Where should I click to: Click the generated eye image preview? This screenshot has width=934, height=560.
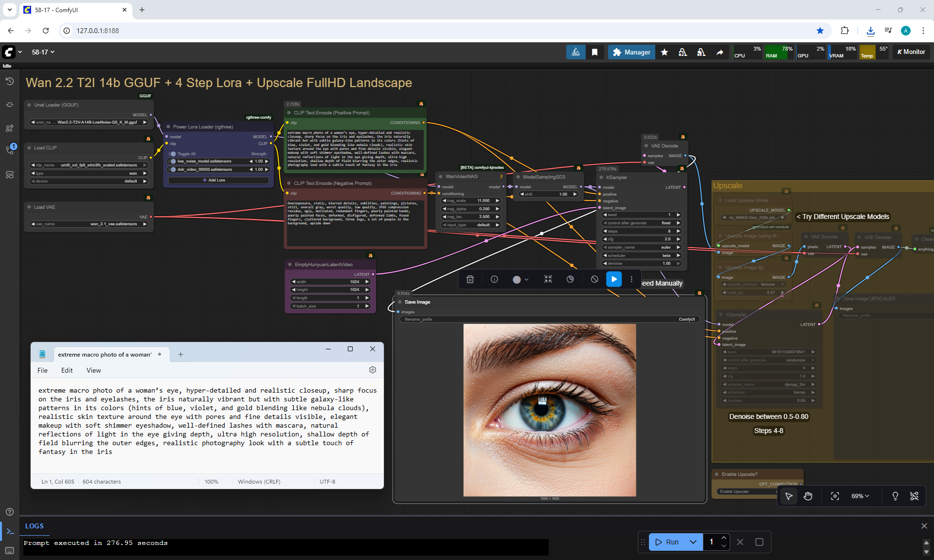click(549, 410)
